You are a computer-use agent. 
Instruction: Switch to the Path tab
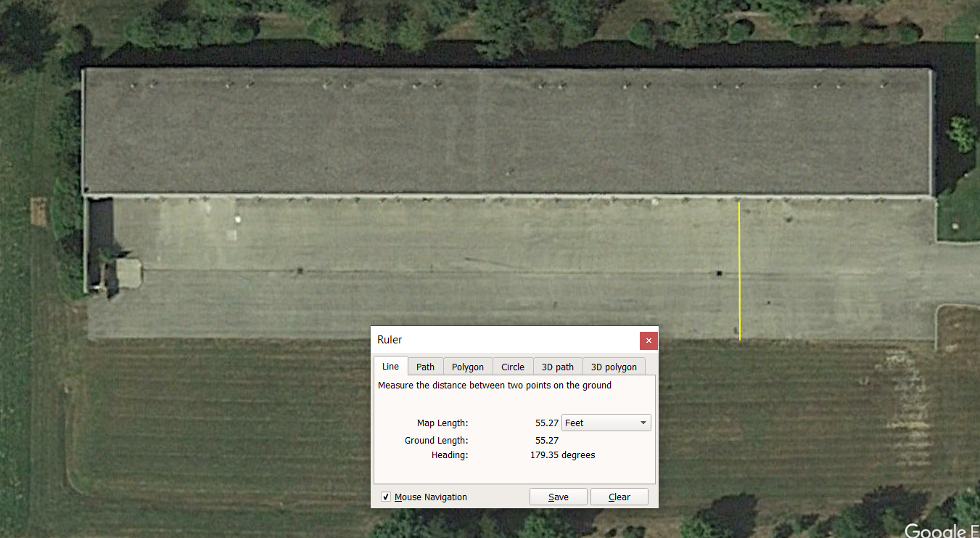425,367
